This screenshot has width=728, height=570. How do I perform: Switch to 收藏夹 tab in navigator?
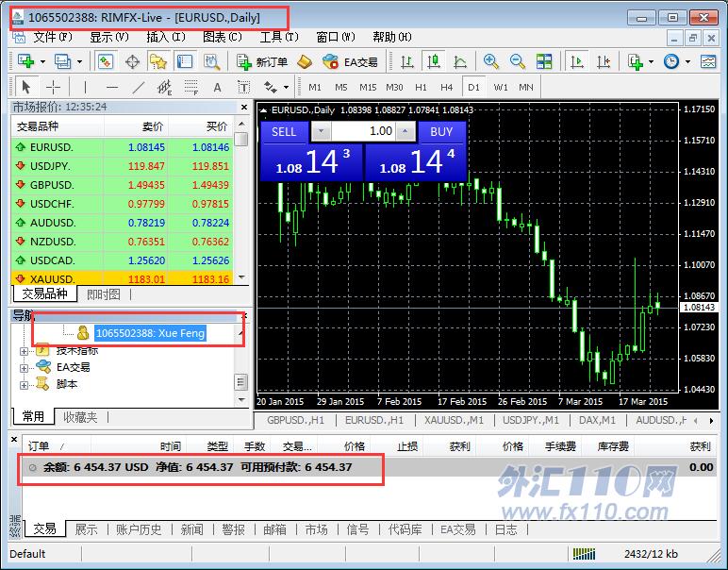(x=80, y=417)
